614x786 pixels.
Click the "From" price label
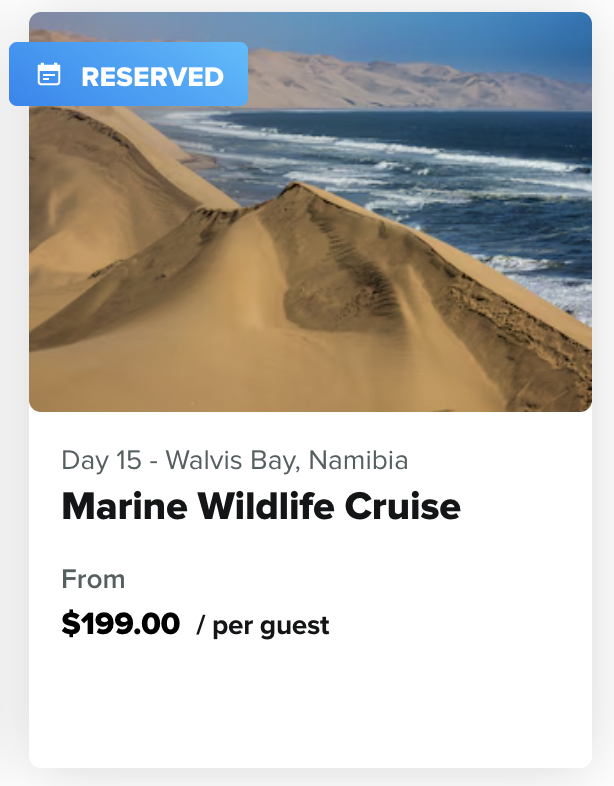tap(93, 579)
